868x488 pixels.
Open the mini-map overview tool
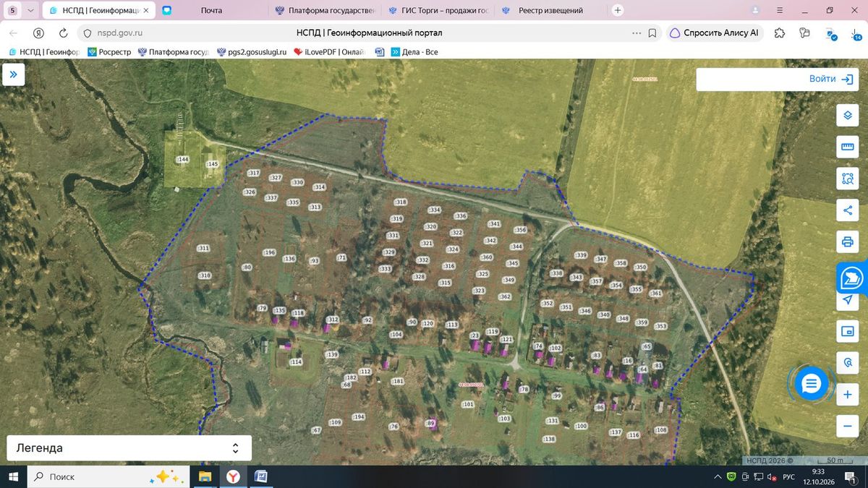coord(847,332)
